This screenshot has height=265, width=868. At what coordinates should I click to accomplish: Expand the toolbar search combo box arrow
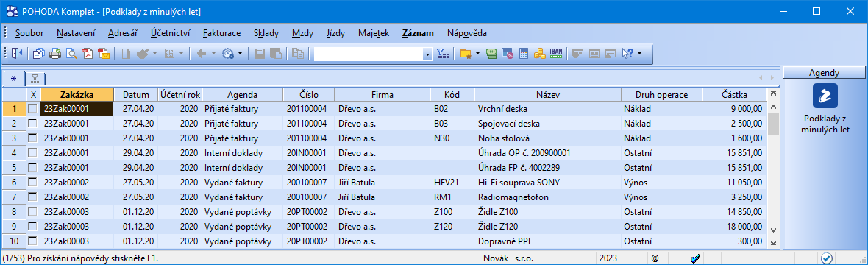coord(427,54)
